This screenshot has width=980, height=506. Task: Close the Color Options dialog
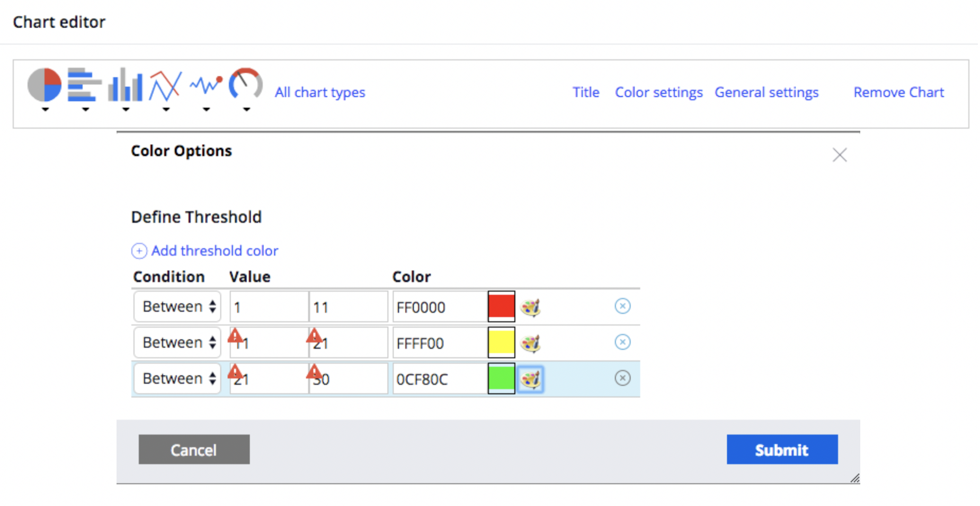pos(839,155)
